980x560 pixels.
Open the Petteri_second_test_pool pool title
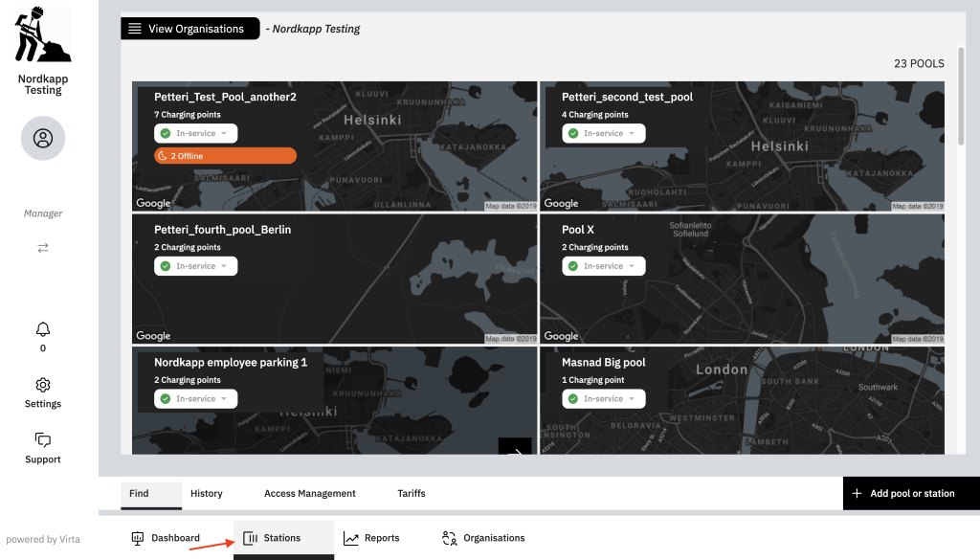click(x=627, y=97)
